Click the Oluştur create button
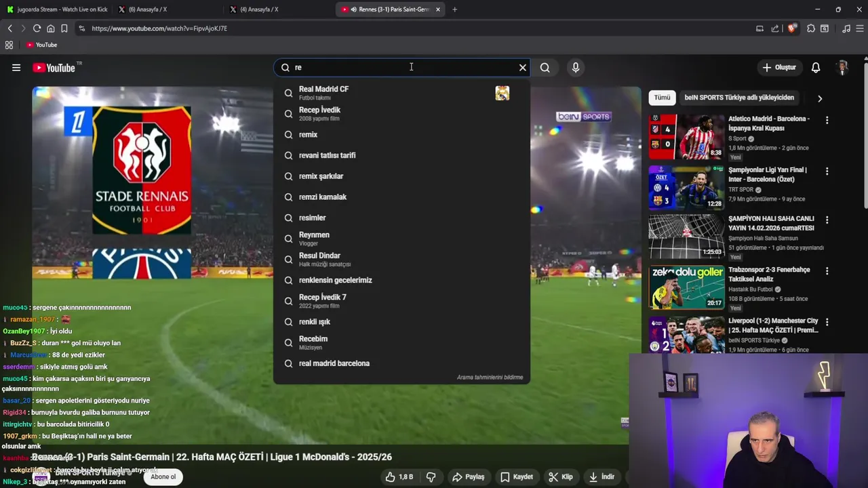This screenshot has height=488, width=868. pyautogui.click(x=779, y=68)
